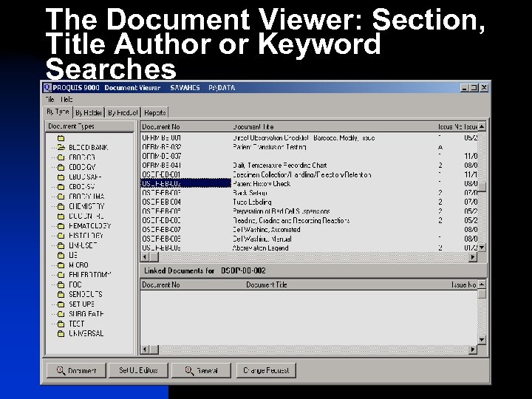Image resolution: width=532 pixels, height=399 pixels.
Task: Select the POC folder icon
Action: click(61, 284)
